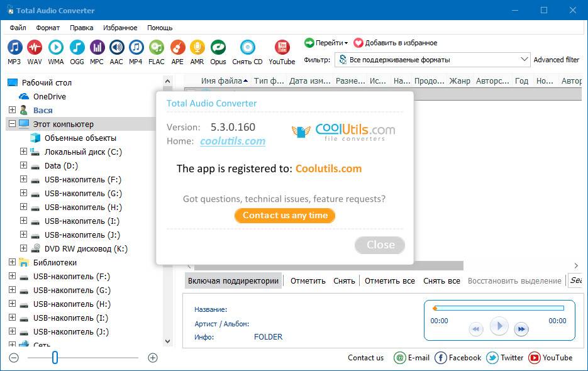The image size is (588, 371).
Task: Select the AAC format icon
Action: (x=116, y=48)
